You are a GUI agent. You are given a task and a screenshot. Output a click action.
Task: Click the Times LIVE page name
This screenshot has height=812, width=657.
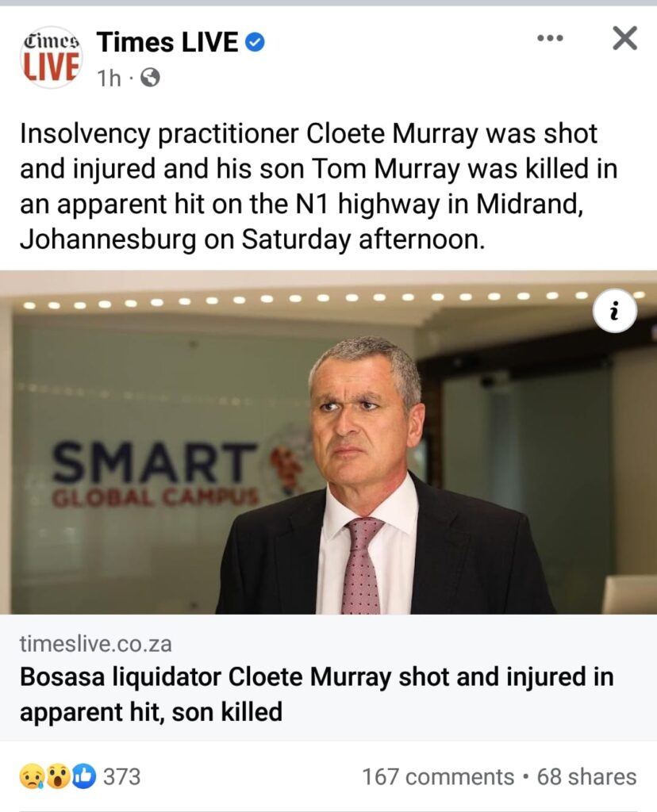[x=167, y=43]
